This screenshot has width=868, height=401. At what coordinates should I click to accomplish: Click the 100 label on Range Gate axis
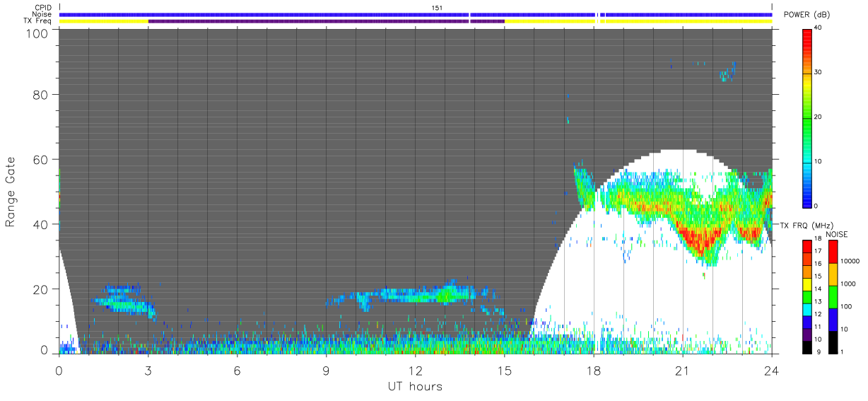tap(38, 33)
